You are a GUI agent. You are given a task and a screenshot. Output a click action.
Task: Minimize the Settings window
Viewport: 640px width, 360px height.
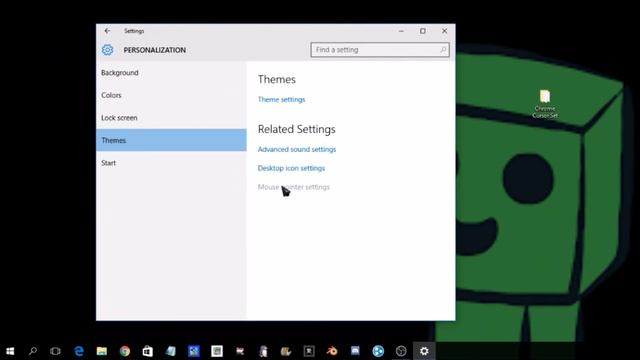[x=401, y=31]
